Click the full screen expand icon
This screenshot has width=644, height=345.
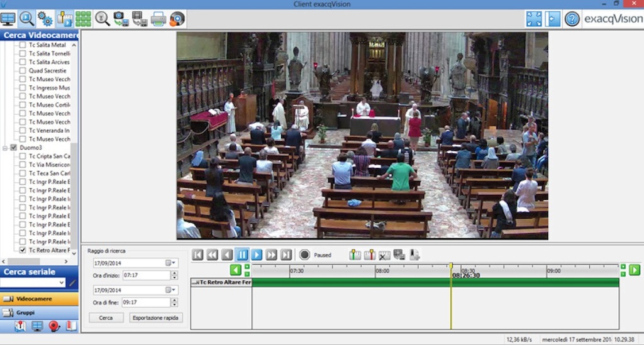tap(534, 19)
